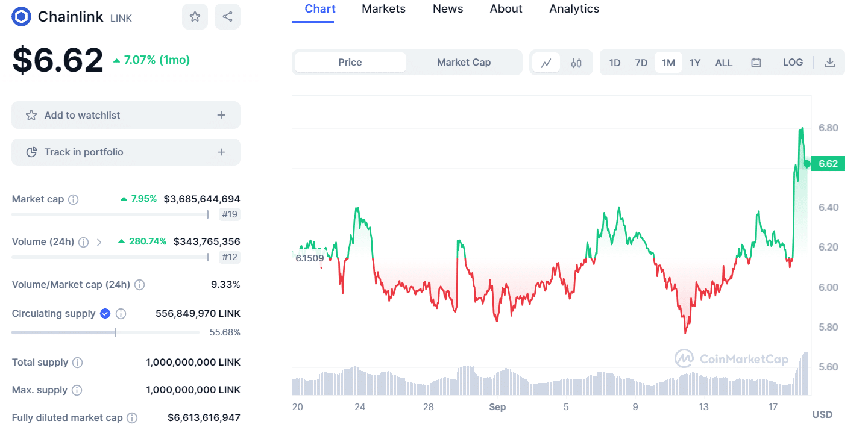
Task: Click the 9.33% volume ratio value
Action: click(x=225, y=284)
